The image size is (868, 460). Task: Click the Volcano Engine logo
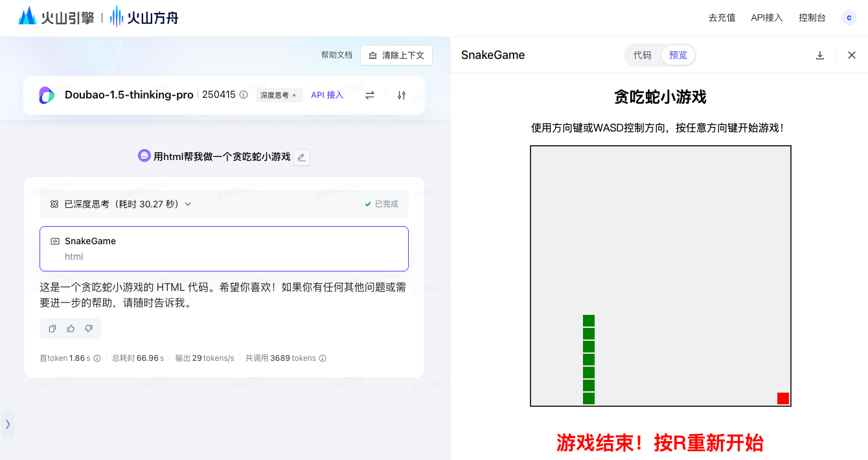[56, 17]
